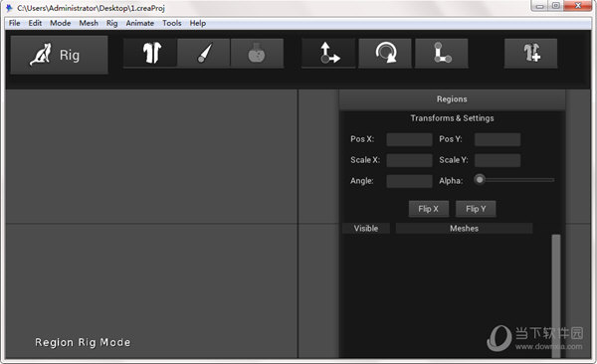Open the Help menu
597x364 pixels.
tap(198, 23)
